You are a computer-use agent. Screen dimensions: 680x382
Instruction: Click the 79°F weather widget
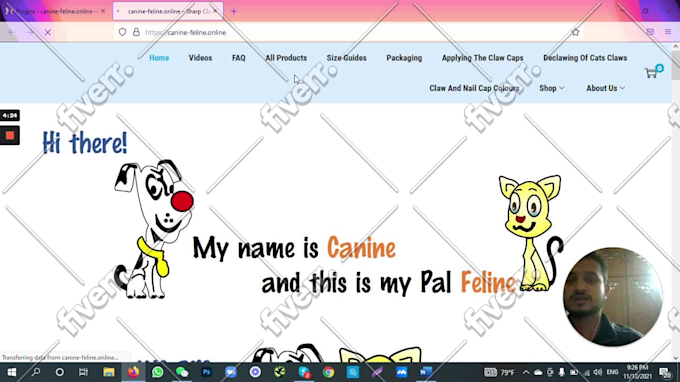click(x=499, y=372)
